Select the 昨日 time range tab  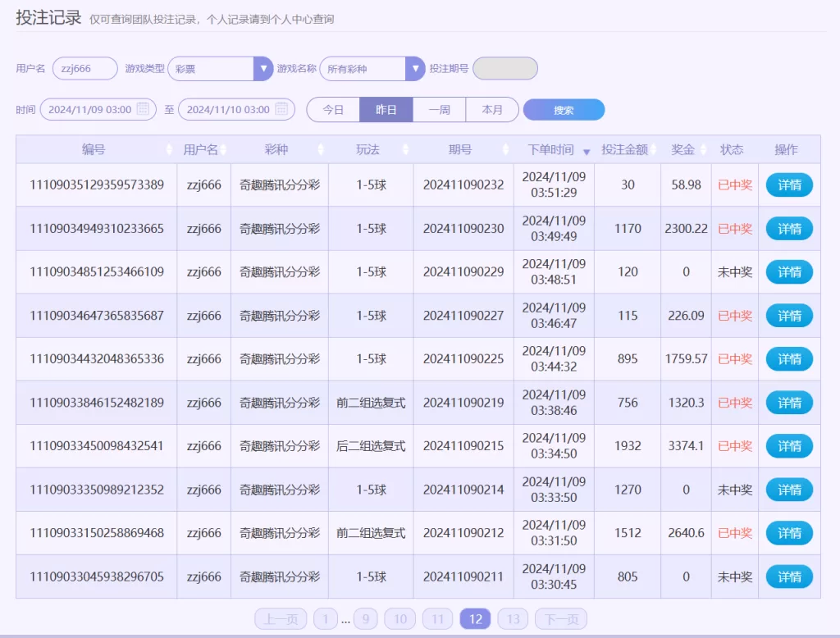coord(386,110)
